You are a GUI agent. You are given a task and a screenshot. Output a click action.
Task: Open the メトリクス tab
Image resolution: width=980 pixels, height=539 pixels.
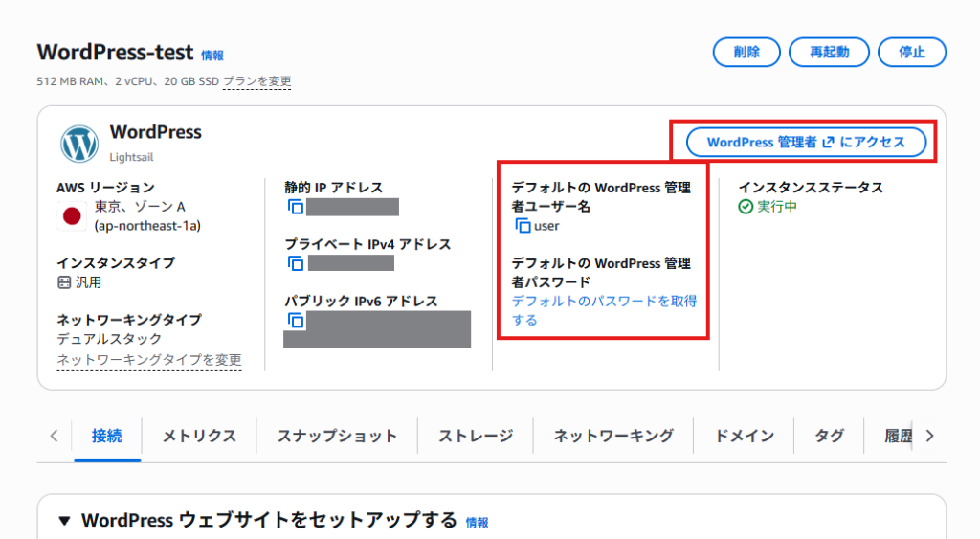click(x=199, y=436)
